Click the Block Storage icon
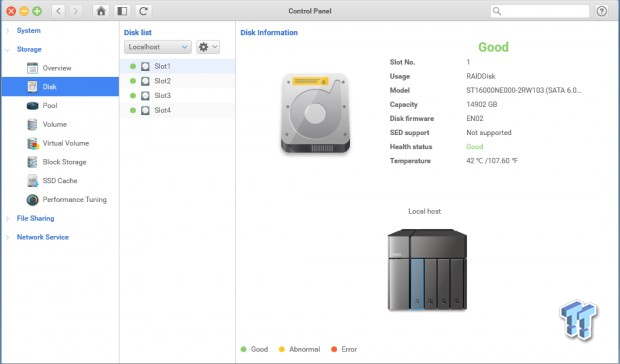 tap(32, 162)
